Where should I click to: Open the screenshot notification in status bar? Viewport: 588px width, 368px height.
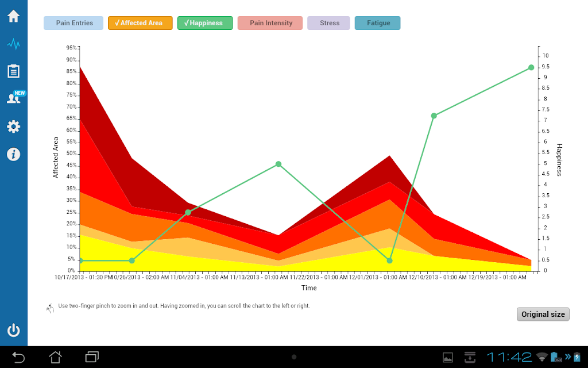click(448, 357)
